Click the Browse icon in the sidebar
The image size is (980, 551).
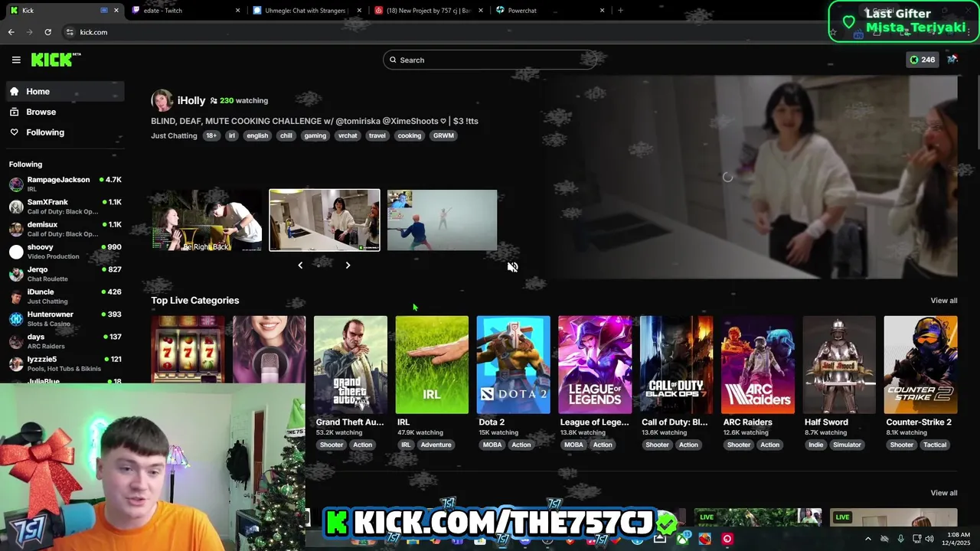tap(15, 112)
